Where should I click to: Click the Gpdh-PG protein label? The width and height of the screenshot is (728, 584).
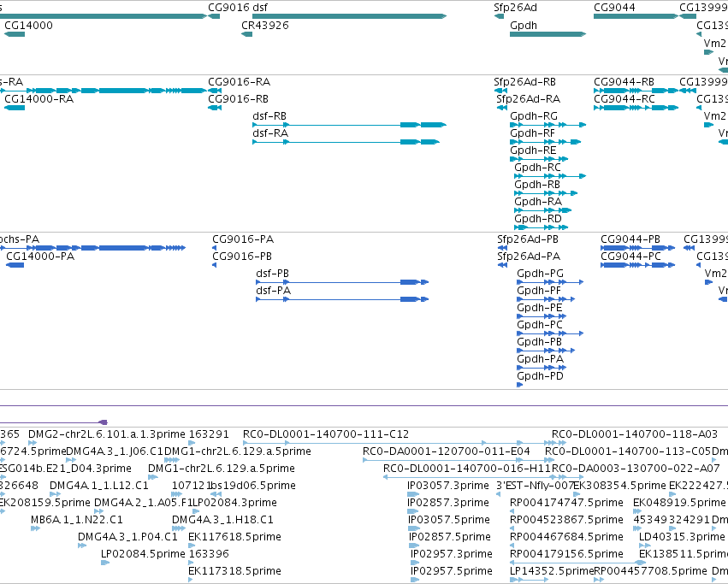[x=540, y=274]
